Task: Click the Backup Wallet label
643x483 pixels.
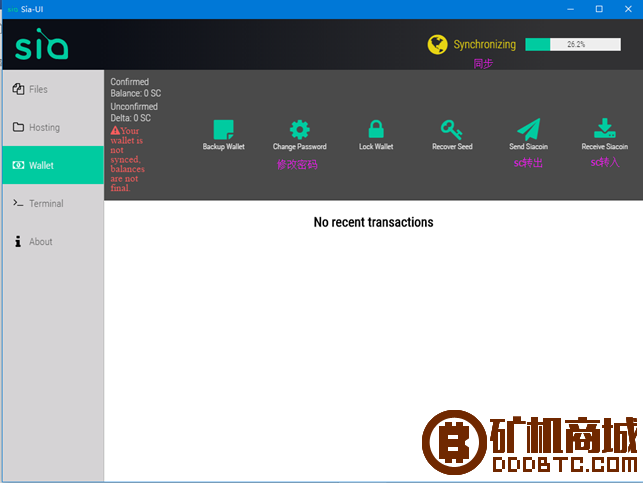Action: tap(223, 147)
